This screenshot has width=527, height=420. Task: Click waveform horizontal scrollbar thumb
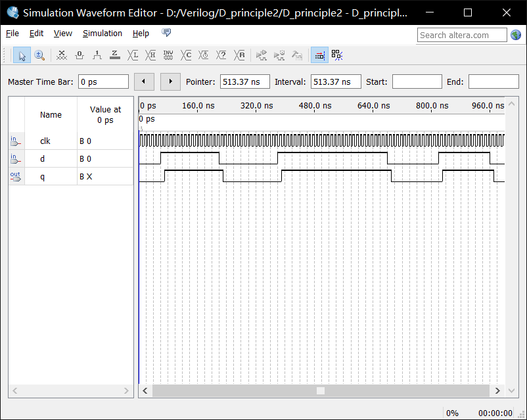point(321,390)
